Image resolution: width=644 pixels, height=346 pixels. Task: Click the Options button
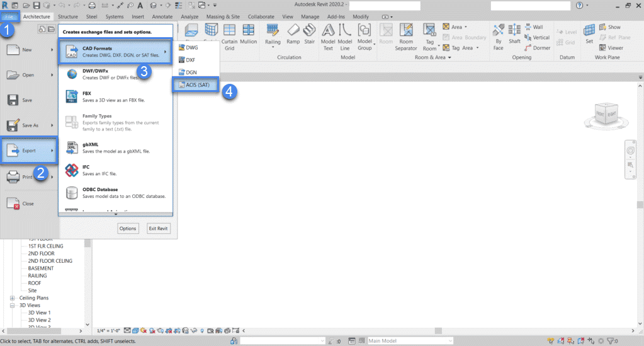click(x=128, y=228)
